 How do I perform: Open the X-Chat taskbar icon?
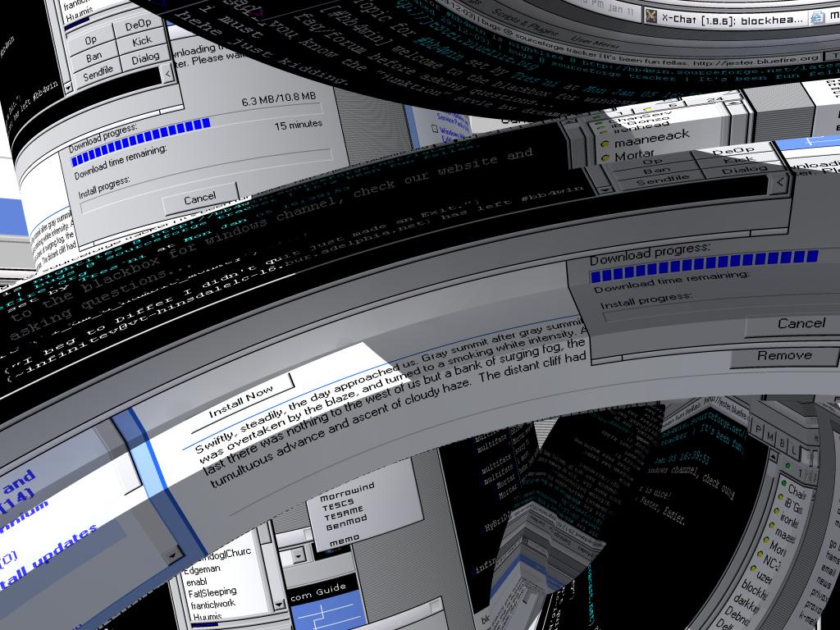pos(651,16)
